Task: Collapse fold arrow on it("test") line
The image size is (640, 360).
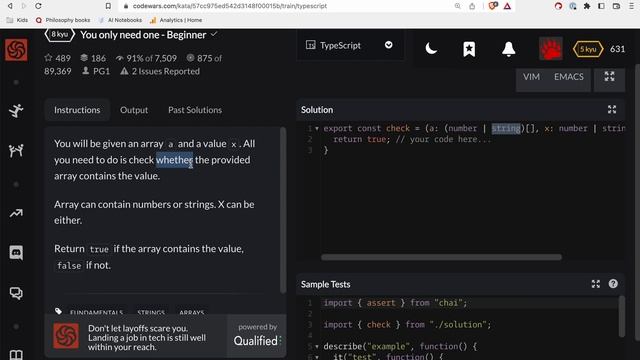Action: click(317, 357)
